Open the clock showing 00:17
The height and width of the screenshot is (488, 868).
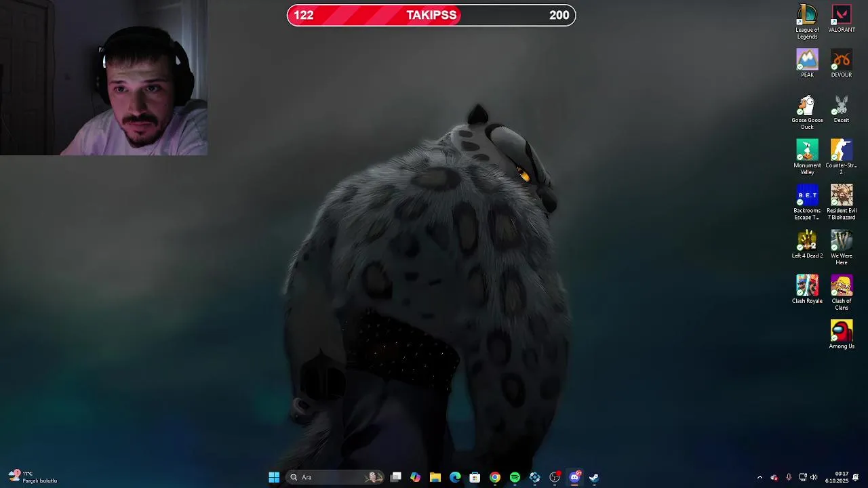[836, 477]
